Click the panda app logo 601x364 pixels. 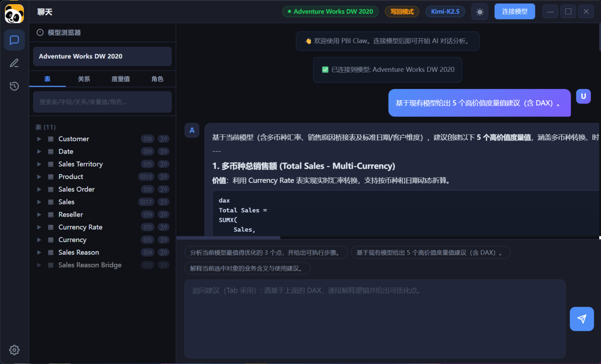[14, 14]
